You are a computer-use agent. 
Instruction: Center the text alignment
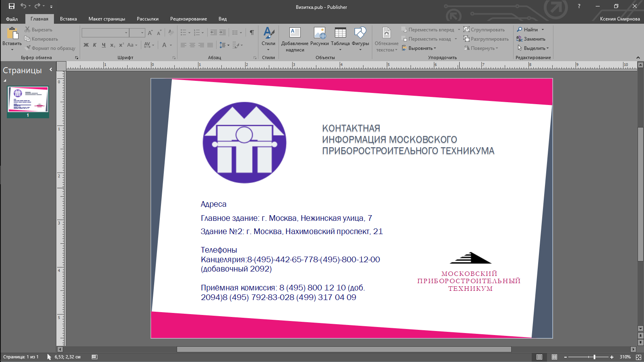192,45
